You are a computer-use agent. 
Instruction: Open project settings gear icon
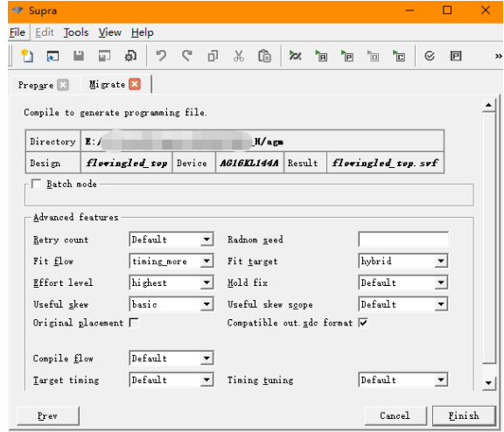point(130,56)
